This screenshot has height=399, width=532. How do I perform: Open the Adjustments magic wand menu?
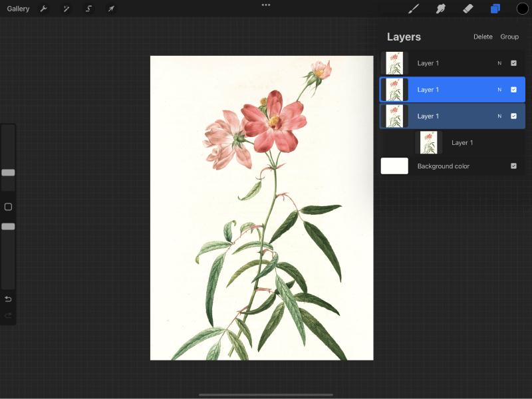(66, 9)
